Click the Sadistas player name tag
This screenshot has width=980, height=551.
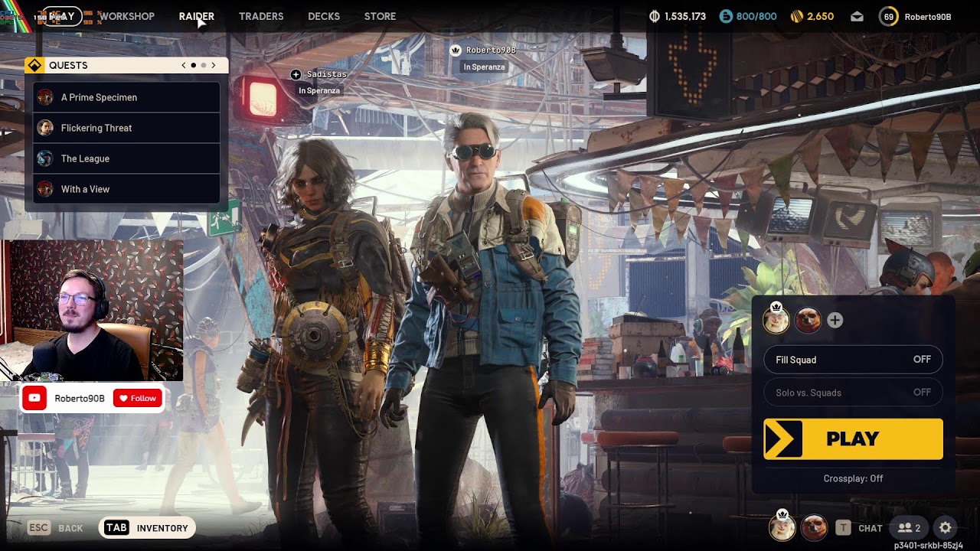pos(327,74)
